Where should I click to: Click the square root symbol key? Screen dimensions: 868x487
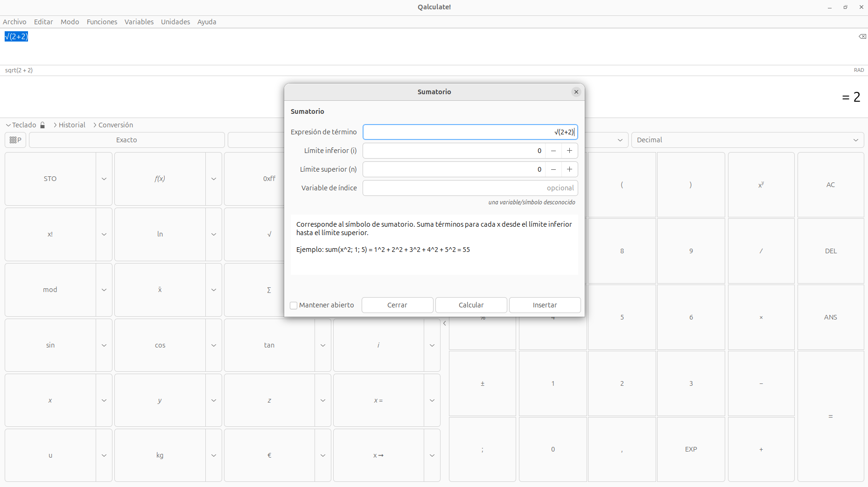269,234
